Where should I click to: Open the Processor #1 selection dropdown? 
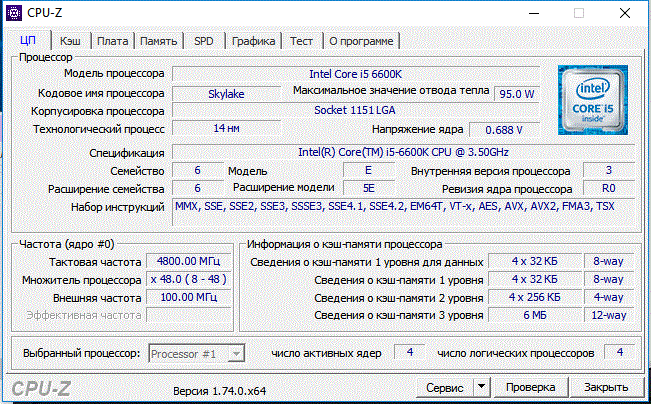(196, 354)
